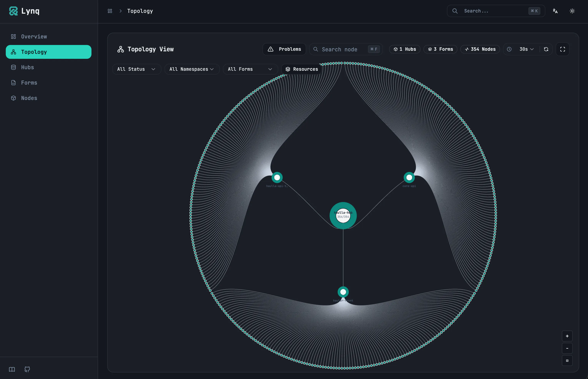Viewport: 588px width, 379px height.
Task: Open the GitHub link icon
Action: coord(27,369)
